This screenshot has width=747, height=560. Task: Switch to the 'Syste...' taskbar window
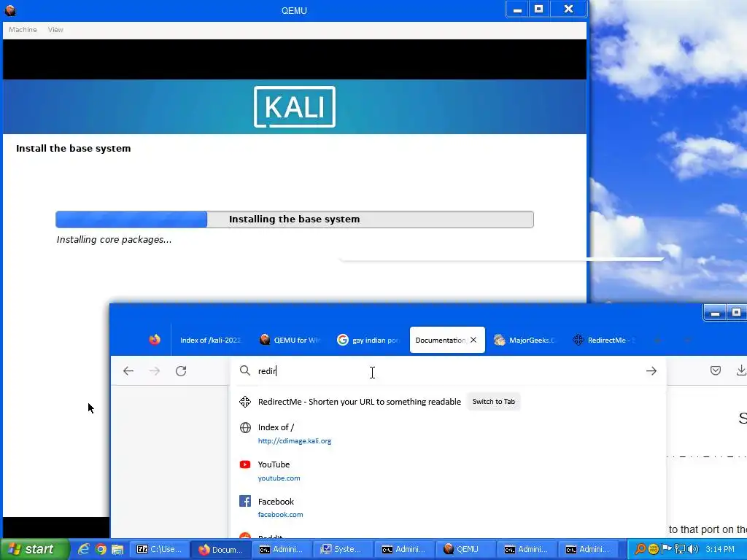pyautogui.click(x=344, y=549)
